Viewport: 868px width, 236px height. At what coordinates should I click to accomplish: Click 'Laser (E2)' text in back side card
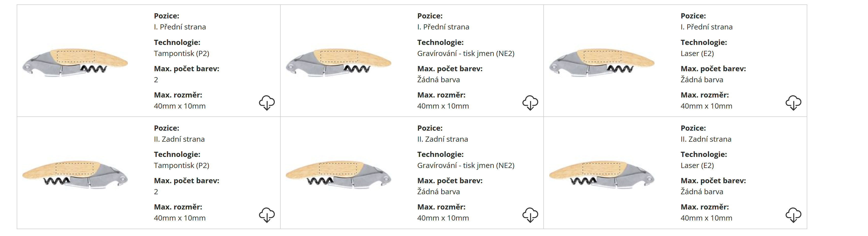(697, 165)
